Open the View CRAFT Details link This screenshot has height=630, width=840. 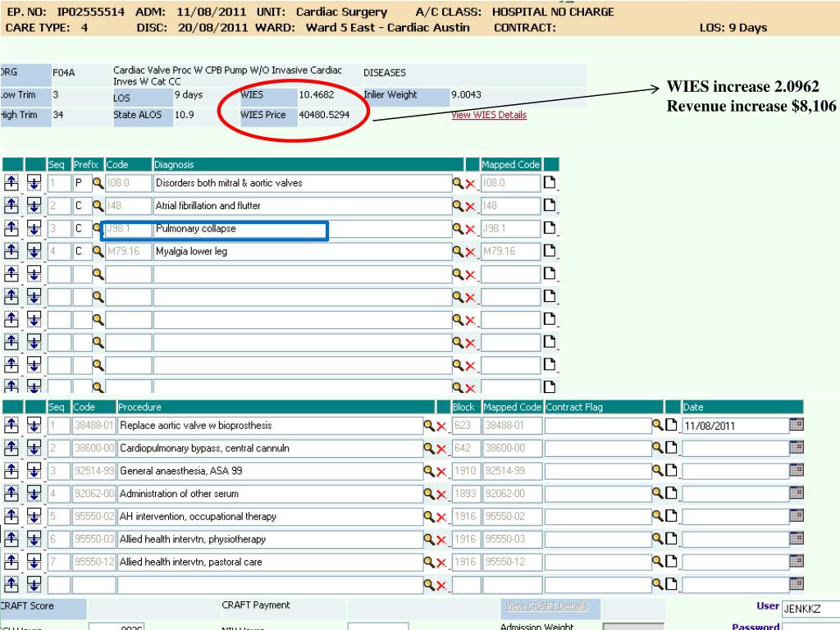pyautogui.click(x=546, y=606)
